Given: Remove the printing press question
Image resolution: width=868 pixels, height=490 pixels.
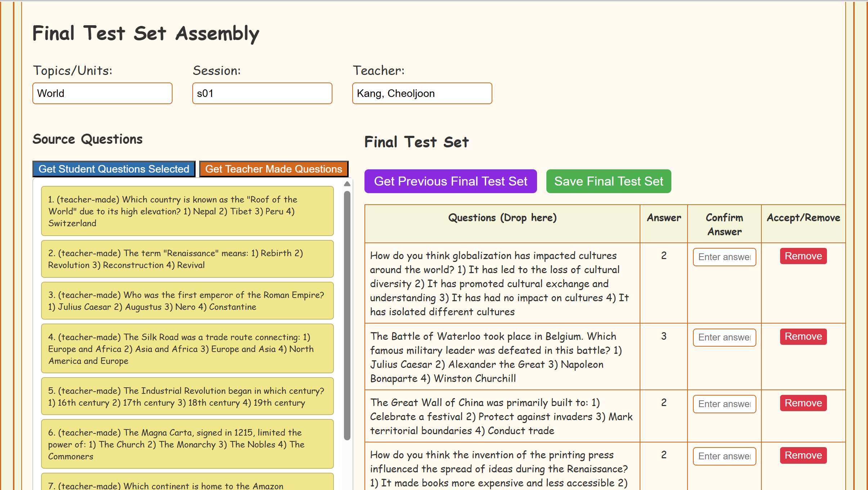Looking at the screenshot, I should tap(803, 455).
